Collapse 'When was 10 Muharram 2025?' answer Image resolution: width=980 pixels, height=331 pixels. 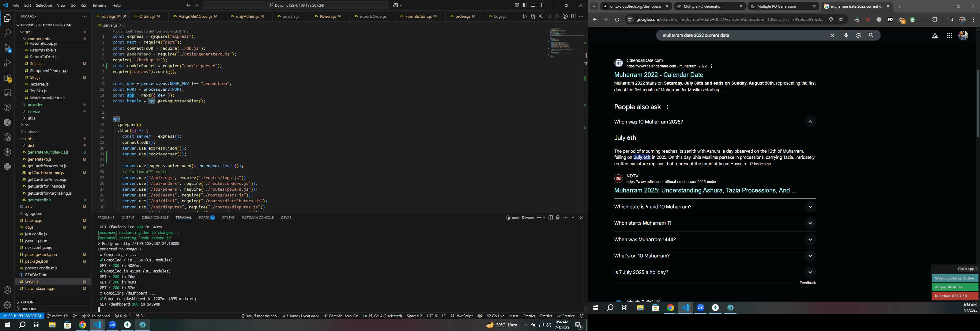(x=810, y=122)
